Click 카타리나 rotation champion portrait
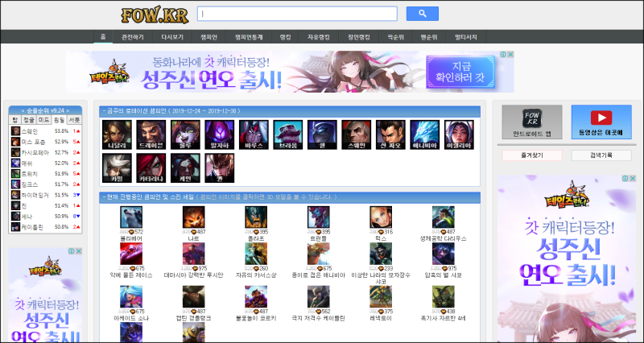Screen dimensions: 644x343 151,168
